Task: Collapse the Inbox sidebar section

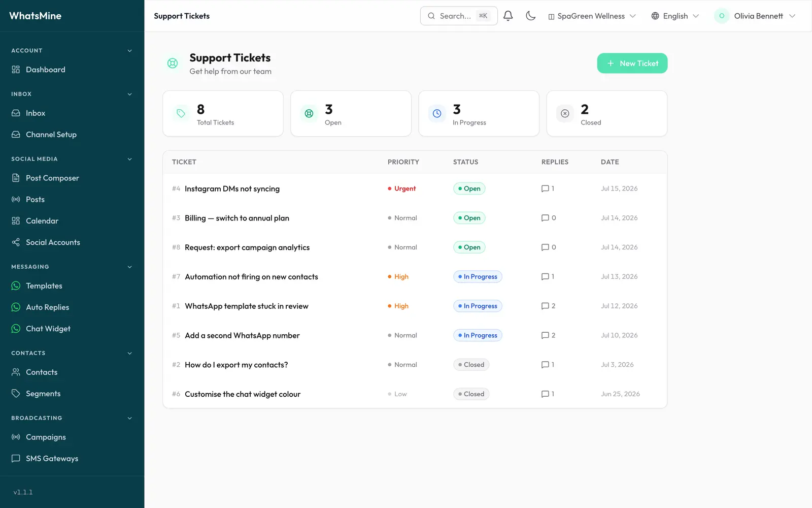Action: (x=129, y=94)
